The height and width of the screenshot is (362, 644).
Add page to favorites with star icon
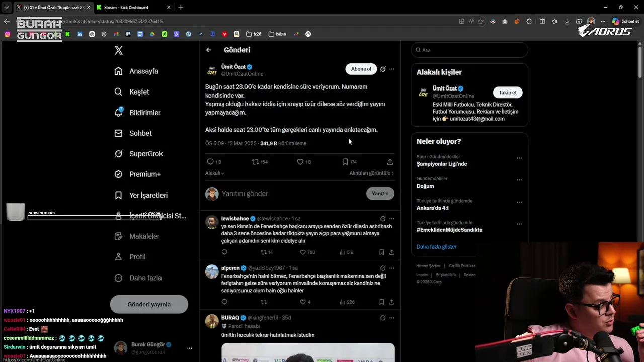[x=480, y=21]
